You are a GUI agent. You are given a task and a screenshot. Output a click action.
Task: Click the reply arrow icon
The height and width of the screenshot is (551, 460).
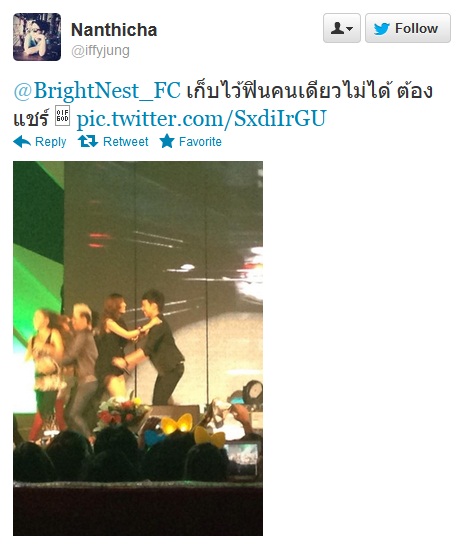(x=22, y=142)
